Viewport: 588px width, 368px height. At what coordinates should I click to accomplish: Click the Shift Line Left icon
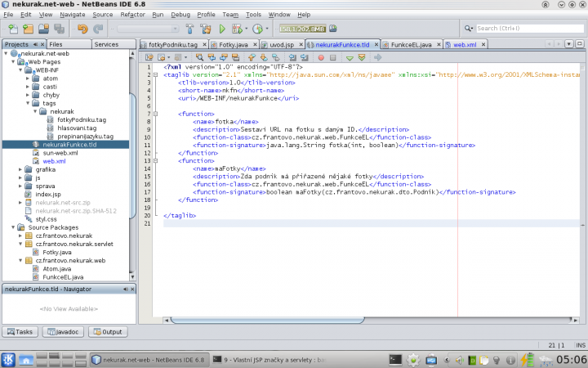(292, 57)
